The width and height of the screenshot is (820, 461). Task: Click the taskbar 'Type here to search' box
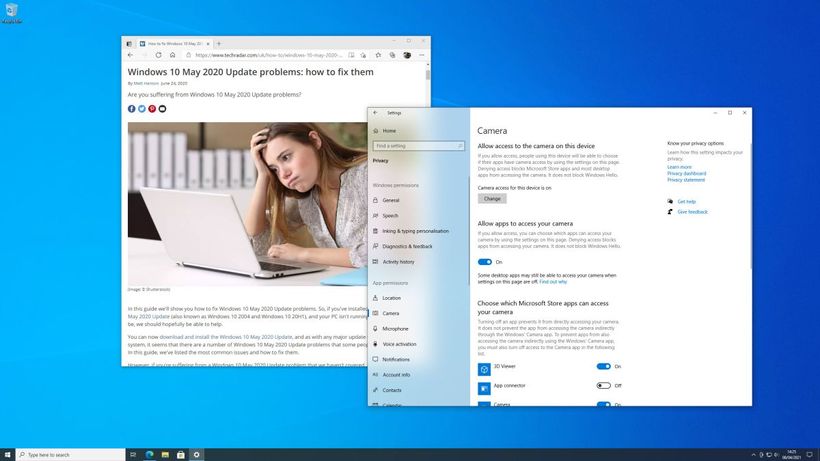tap(71, 455)
